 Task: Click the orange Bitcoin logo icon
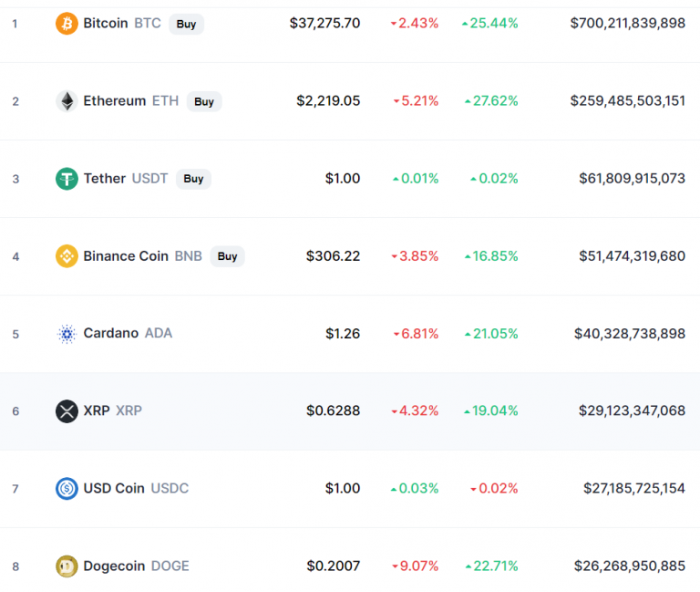pos(67,24)
